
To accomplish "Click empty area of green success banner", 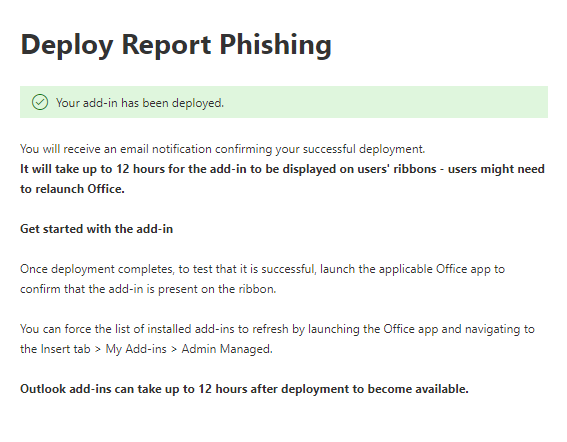I will click(x=383, y=102).
